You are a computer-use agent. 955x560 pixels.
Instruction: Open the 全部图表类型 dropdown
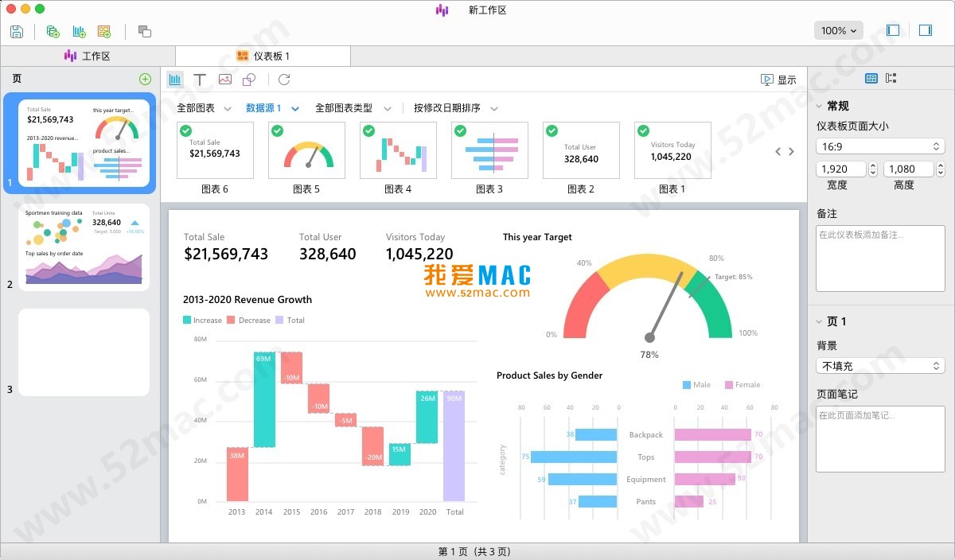[353, 108]
